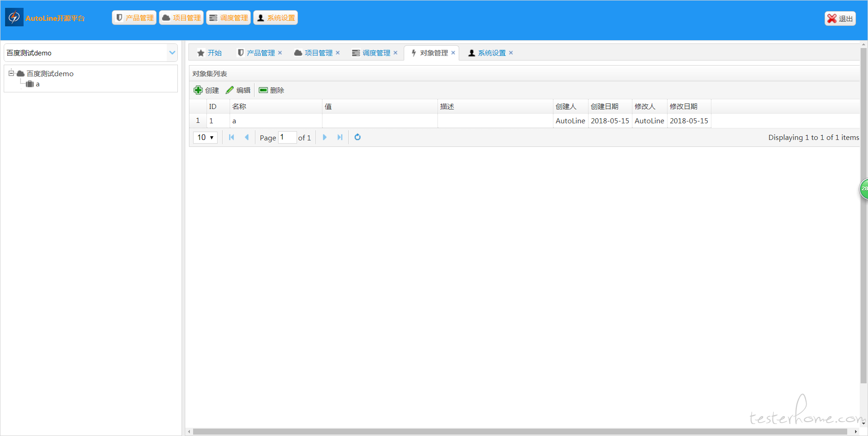Click the horizontal scrollbar right arrow
The width and height of the screenshot is (868, 436).
pos(856,431)
